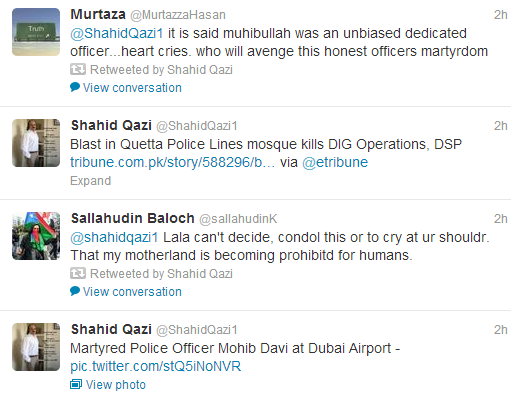Open Shahid Qazi's avatar on Quetta blast tweet

[36, 143]
